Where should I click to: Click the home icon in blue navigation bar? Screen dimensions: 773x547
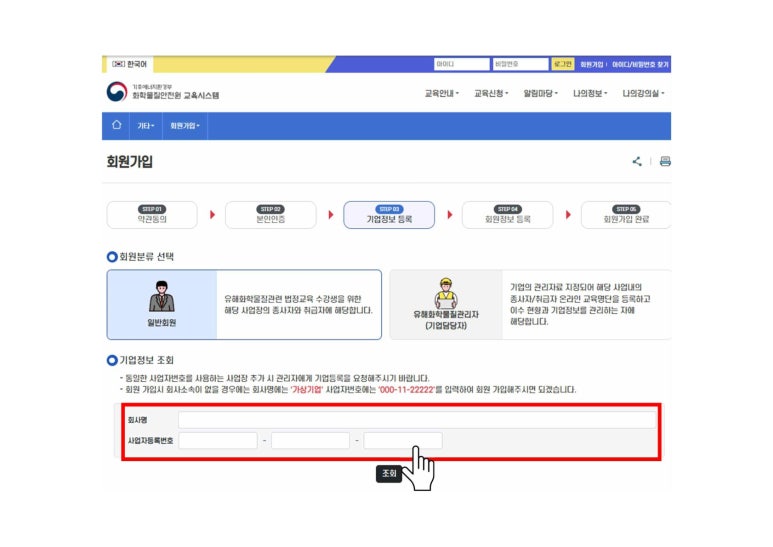point(117,126)
